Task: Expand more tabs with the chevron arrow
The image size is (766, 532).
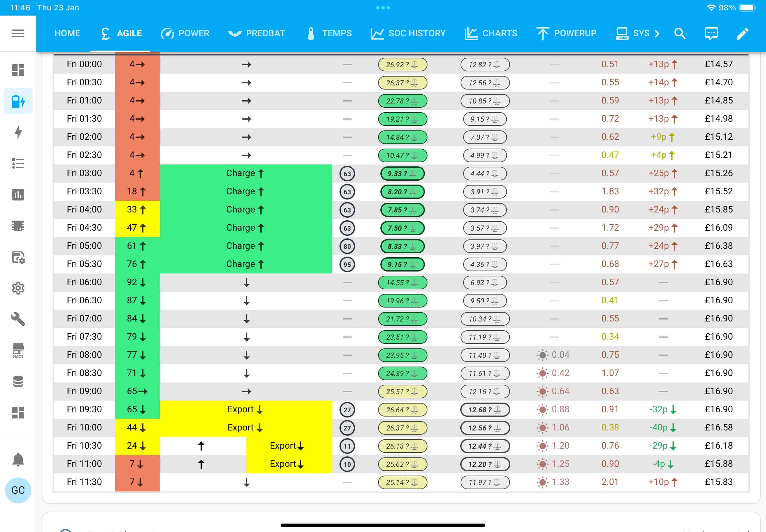Action: [x=657, y=33]
